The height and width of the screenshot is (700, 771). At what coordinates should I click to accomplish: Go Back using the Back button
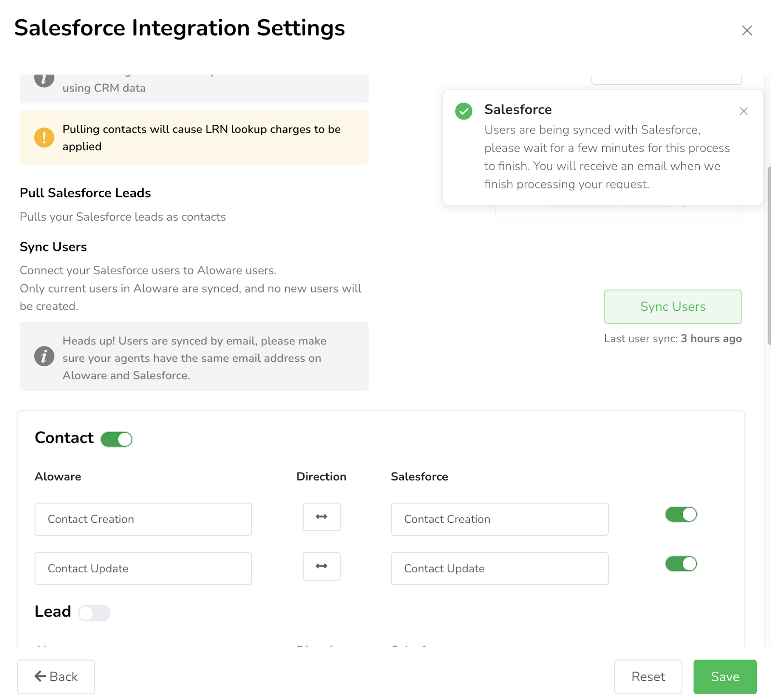click(56, 677)
